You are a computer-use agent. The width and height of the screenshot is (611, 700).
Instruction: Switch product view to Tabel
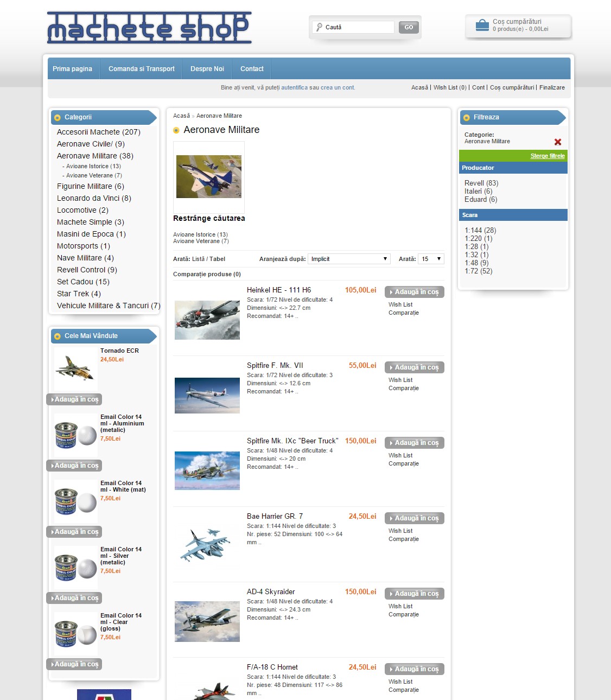(x=217, y=259)
